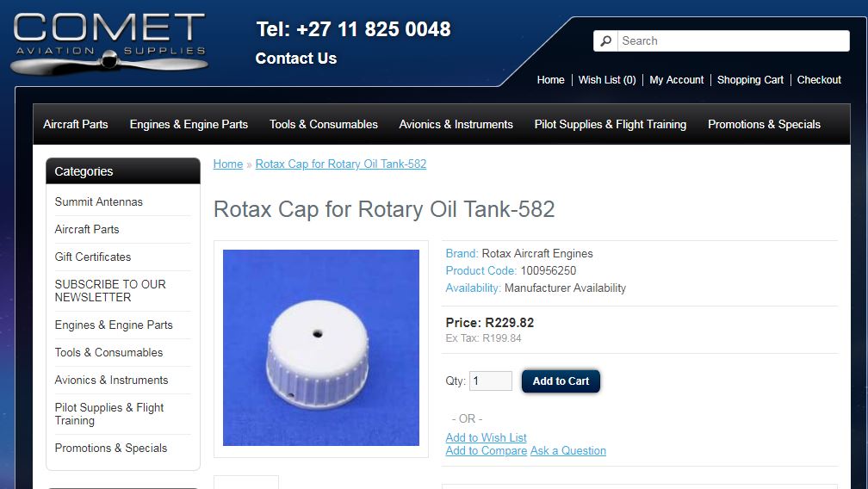Open Promotions & Specials navigation menu
The width and height of the screenshot is (868, 489).
pos(764,125)
